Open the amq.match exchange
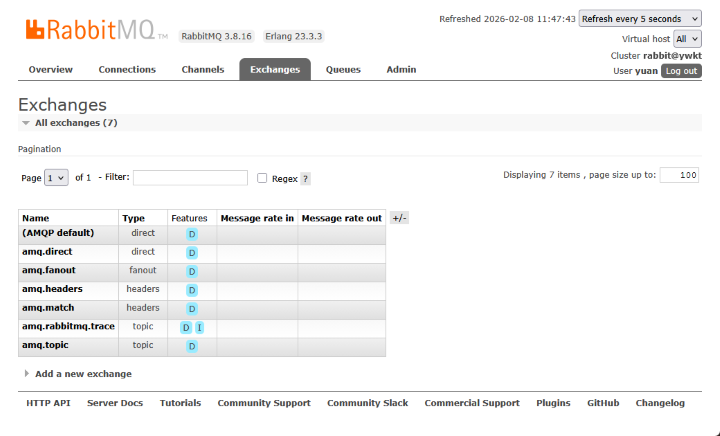The width and height of the screenshot is (720, 436). (48, 308)
